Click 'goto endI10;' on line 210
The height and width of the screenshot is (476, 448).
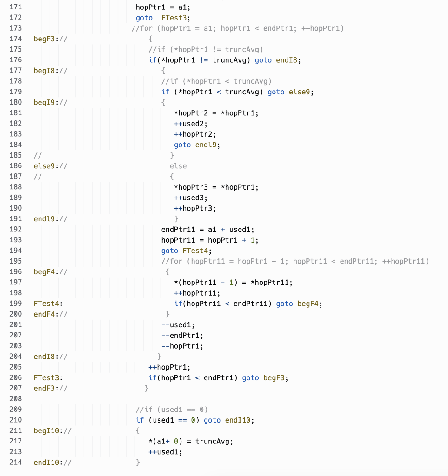coord(229,420)
